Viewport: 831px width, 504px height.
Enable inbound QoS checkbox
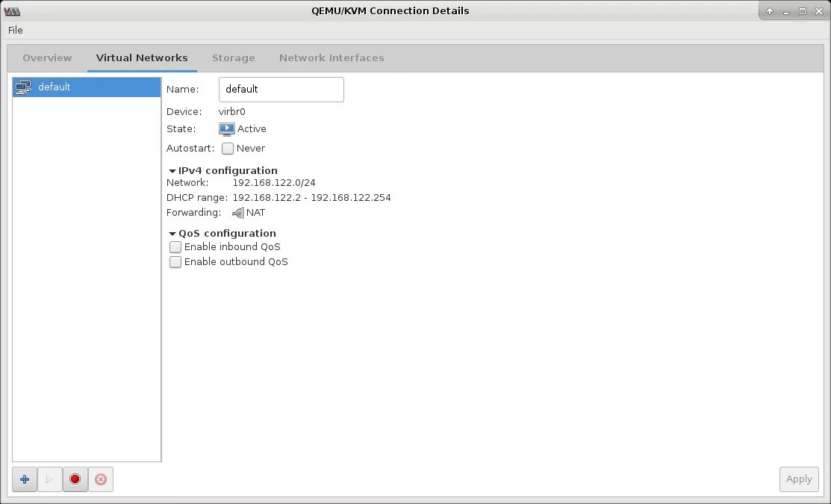(x=175, y=247)
